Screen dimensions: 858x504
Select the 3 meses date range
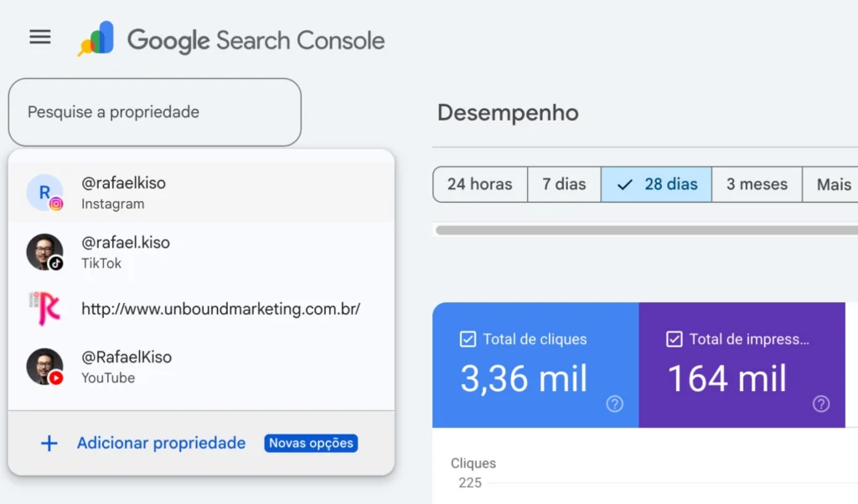[757, 184]
